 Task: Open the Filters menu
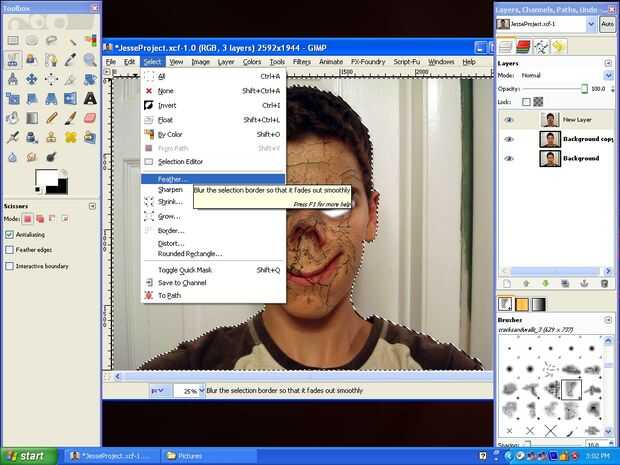pos(302,62)
